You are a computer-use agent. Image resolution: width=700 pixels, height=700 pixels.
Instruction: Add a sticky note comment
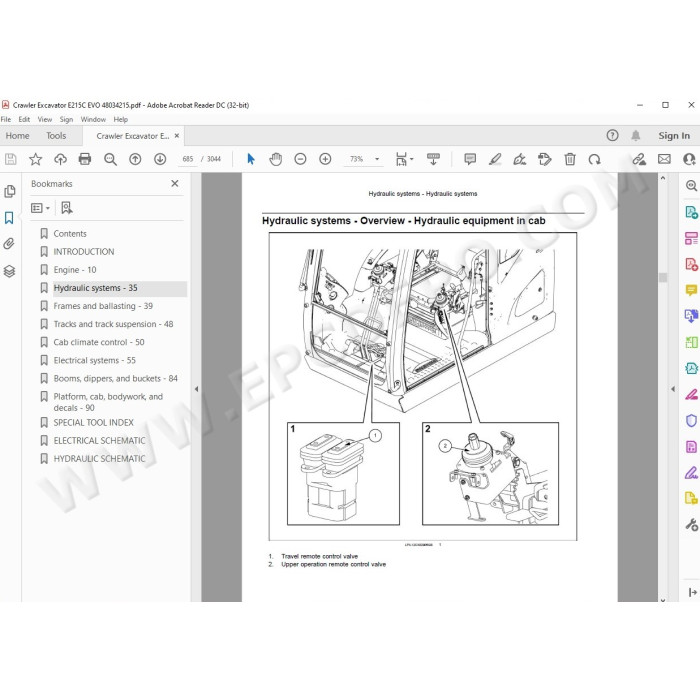coord(470,159)
